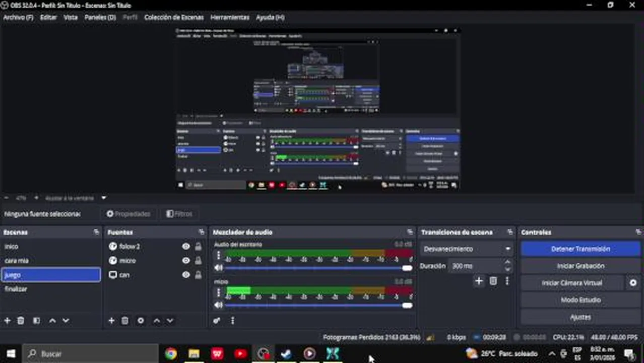Viewport: 644px width, 363px height.
Task: Open the Vista menu
Action: [x=71, y=17]
